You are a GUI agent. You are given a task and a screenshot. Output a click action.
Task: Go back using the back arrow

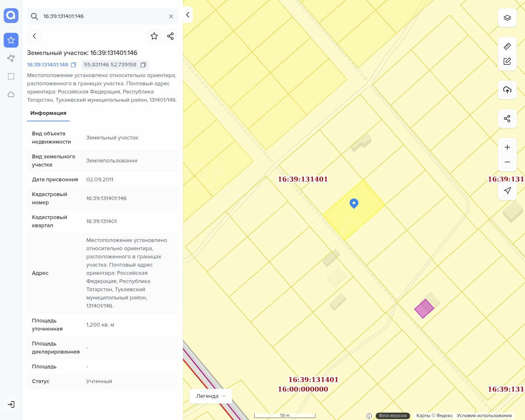[34, 36]
